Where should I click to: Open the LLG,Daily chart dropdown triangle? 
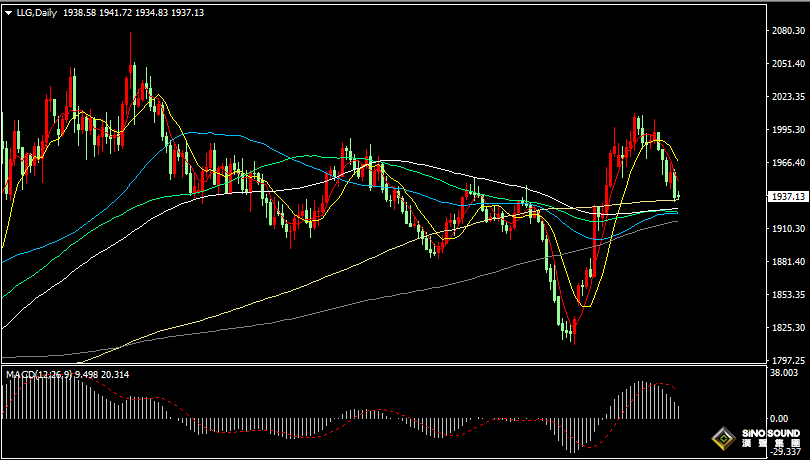pyautogui.click(x=8, y=12)
